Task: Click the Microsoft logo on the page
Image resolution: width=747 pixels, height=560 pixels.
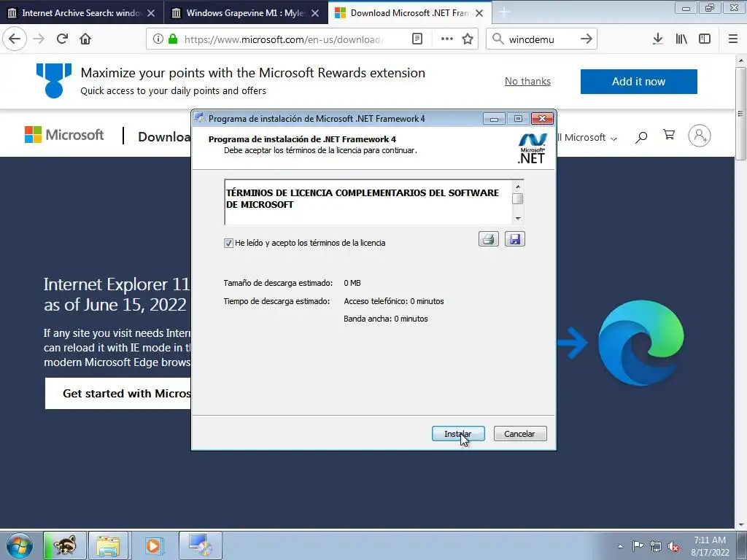Action: click(x=64, y=135)
